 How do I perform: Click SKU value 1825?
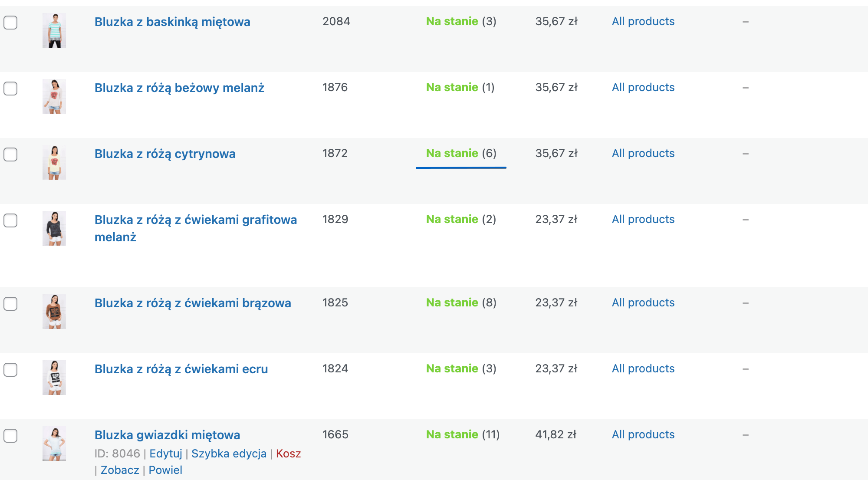coord(335,302)
